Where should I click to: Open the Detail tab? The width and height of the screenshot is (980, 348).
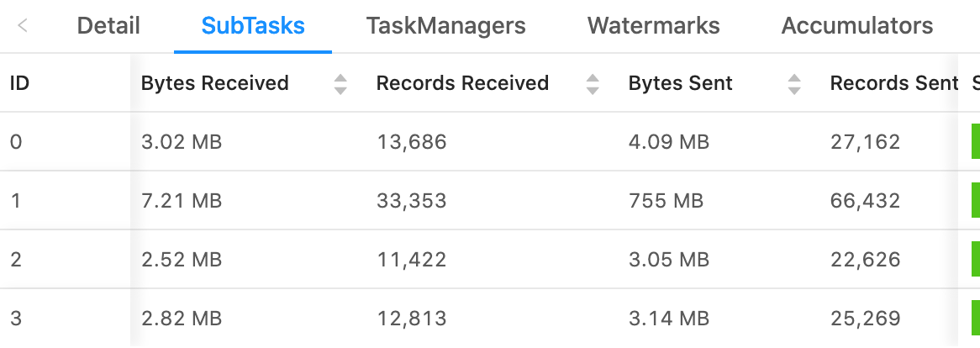108,26
